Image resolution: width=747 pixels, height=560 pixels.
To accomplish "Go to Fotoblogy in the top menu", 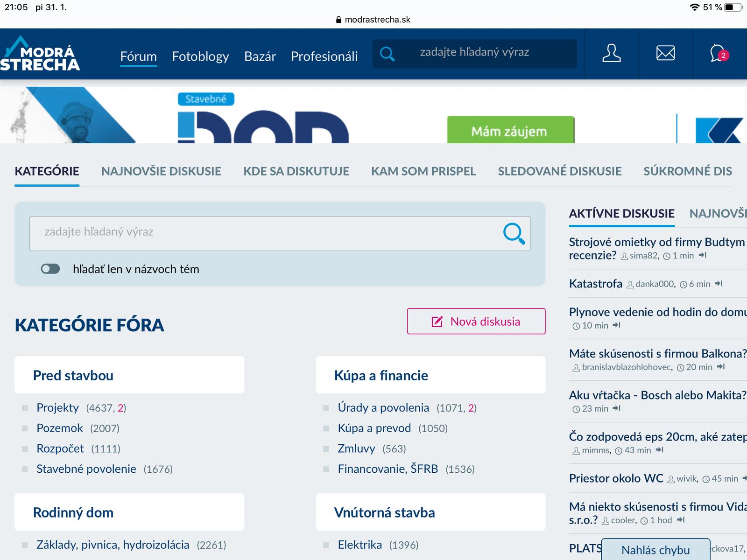I will [200, 56].
